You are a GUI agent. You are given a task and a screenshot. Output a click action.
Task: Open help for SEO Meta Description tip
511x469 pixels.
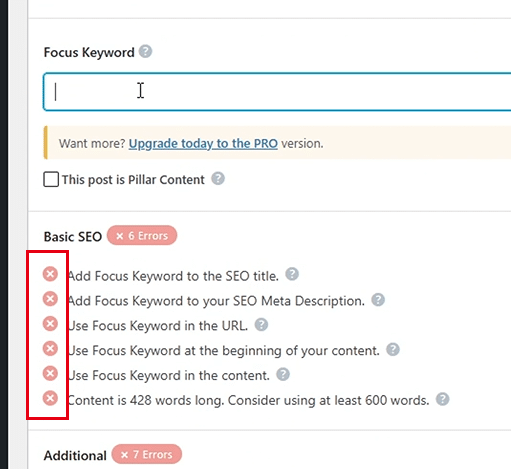[x=378, y=300]
